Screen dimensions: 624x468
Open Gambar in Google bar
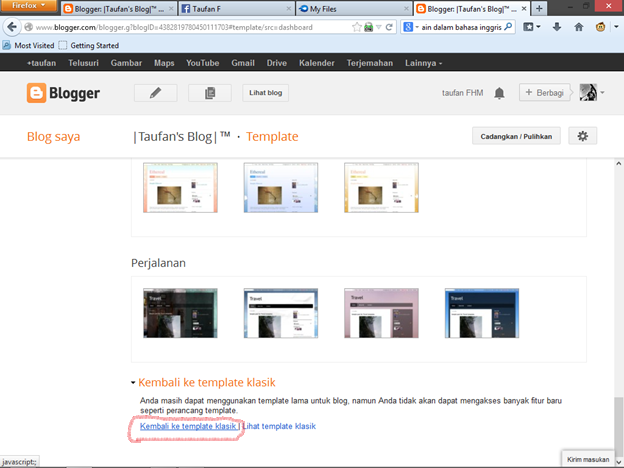pyautogui.click(x=126, y=63)
